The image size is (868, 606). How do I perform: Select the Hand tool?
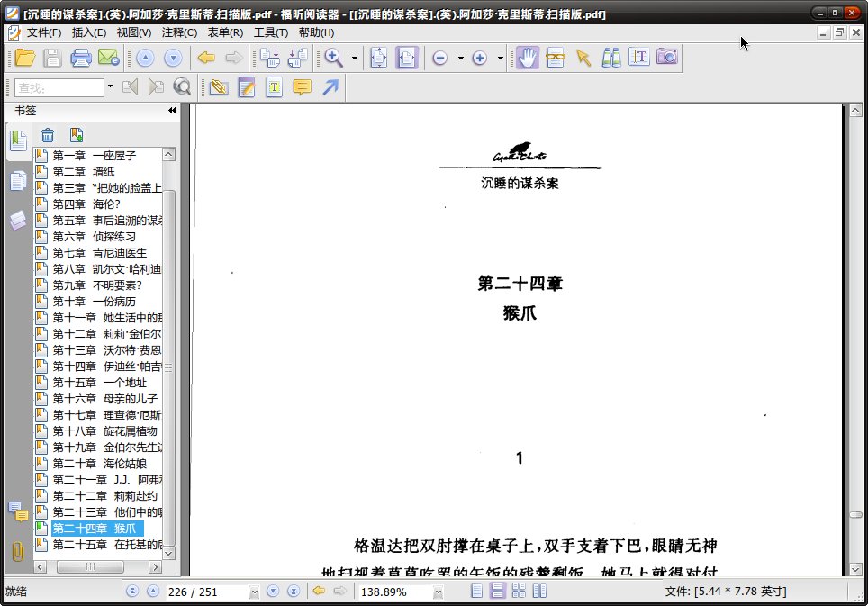tap(528, 58)
